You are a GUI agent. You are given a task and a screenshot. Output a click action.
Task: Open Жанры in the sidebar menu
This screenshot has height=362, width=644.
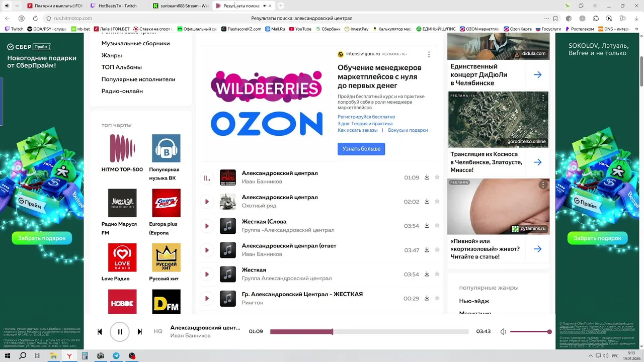[x=112, y=55]
